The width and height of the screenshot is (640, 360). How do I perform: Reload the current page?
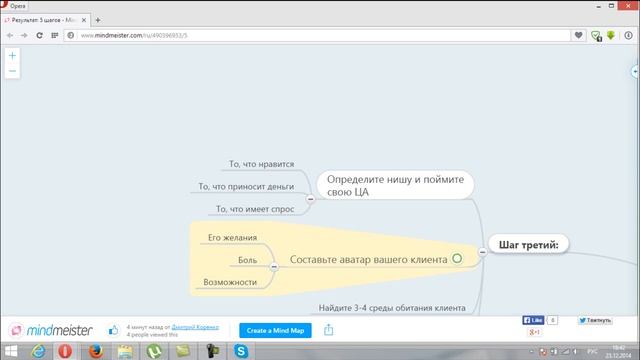(39, 36)
